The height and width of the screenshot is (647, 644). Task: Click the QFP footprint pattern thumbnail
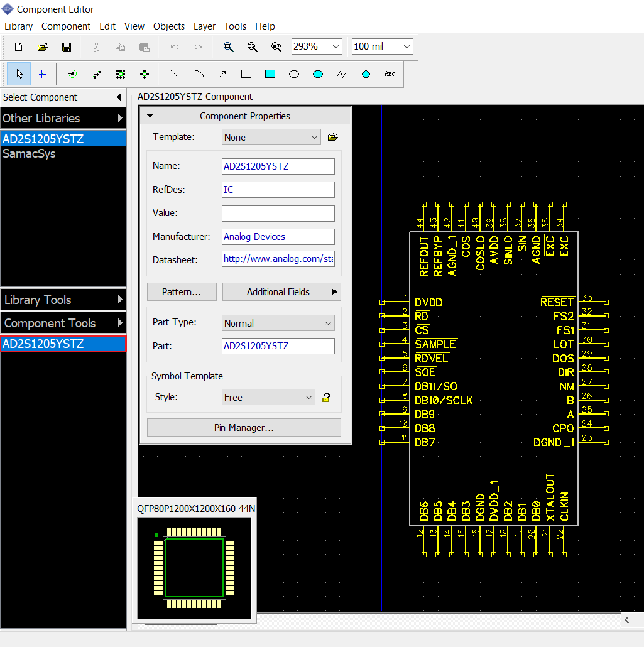pos(194,568)
